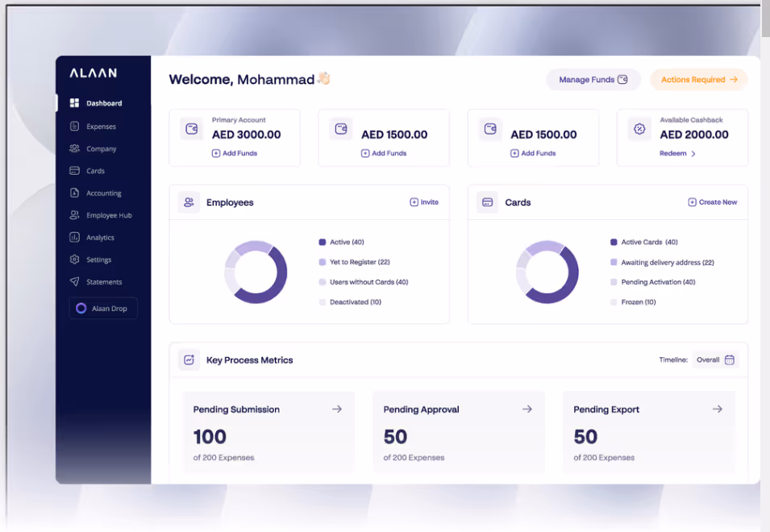Click the Actions Required button
The width and height of the screenshot is (770, 532).
[699, 80]
